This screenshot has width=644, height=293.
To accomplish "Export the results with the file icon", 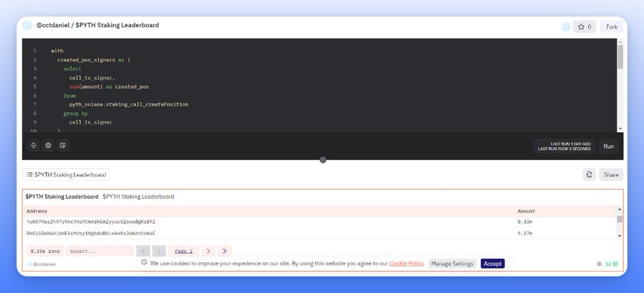I will click(x=589, y=174).
